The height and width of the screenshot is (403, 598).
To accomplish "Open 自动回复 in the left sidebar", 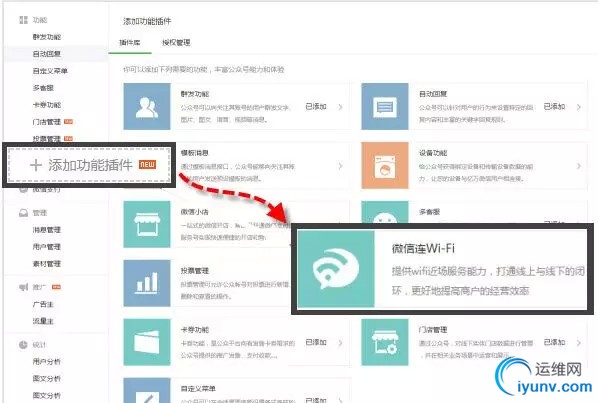I will coord(47,54).
